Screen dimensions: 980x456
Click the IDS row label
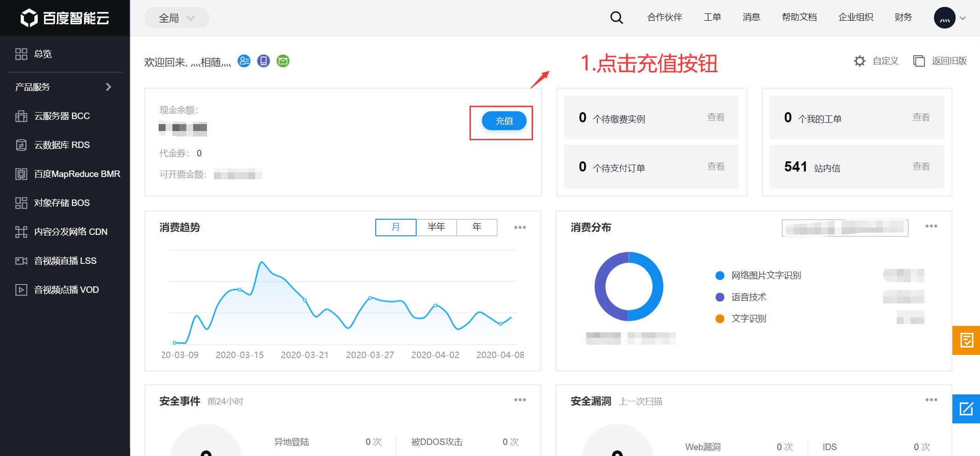[x=830, y=447]
